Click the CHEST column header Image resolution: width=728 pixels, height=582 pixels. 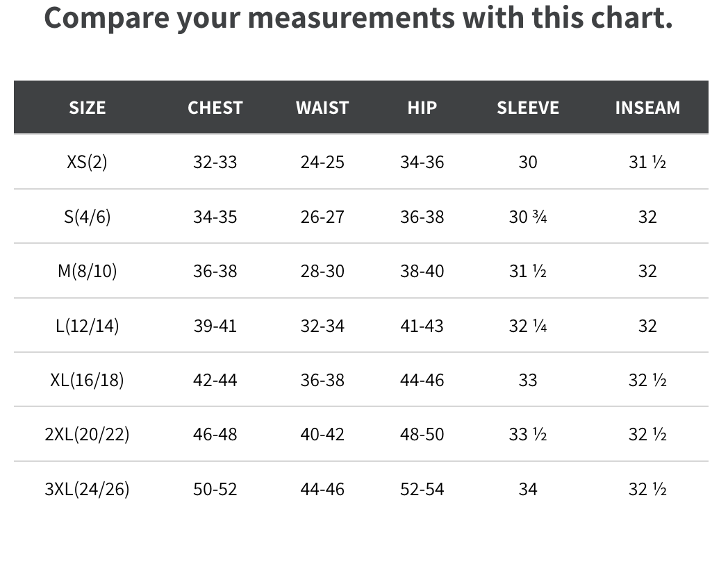(x=215, y=108)
